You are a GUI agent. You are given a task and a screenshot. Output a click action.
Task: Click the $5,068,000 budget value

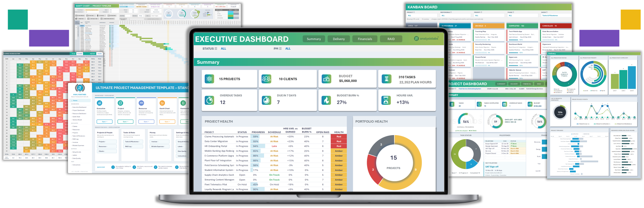click(x=348, y=81)
